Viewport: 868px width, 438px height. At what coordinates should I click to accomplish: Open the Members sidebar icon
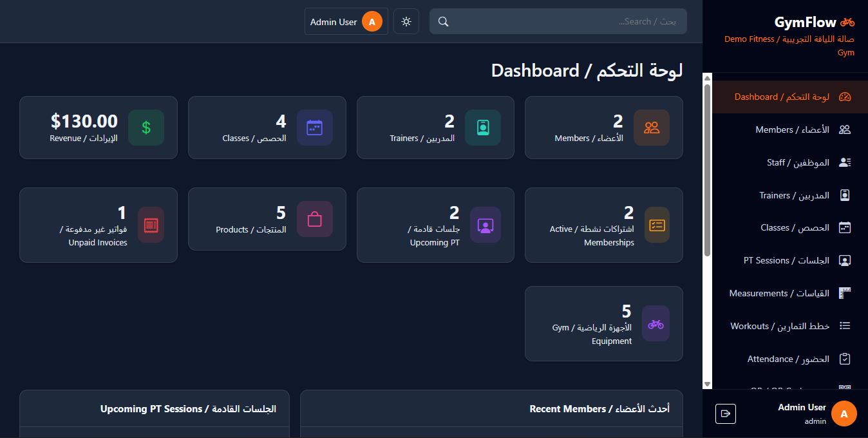[x=845, y=129]
